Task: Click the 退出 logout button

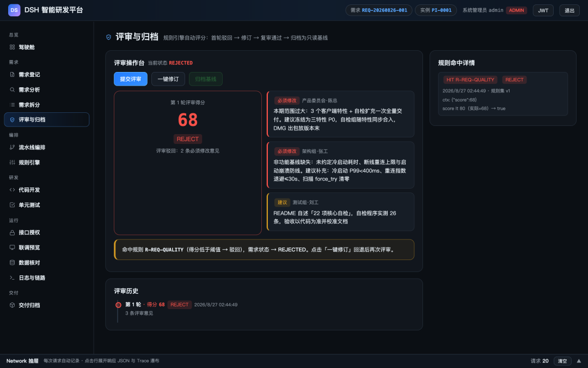Action: coord(569,10)
